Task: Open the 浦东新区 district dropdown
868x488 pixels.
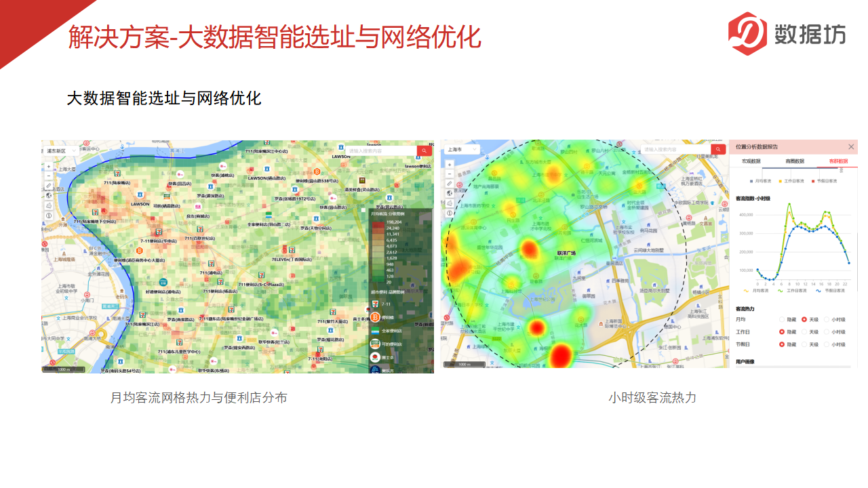Action: (x=61, y=150)
